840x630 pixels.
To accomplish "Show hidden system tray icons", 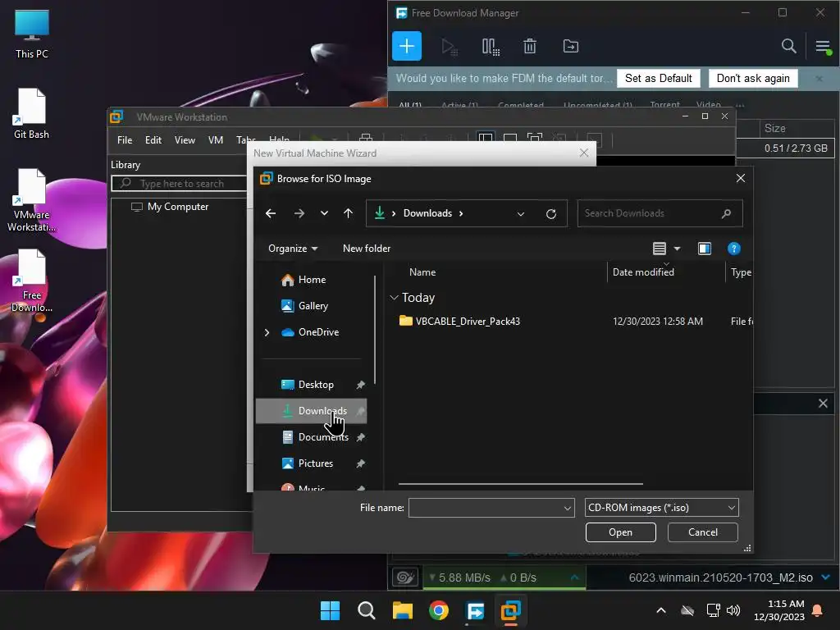I will click(x=661, y=610).
